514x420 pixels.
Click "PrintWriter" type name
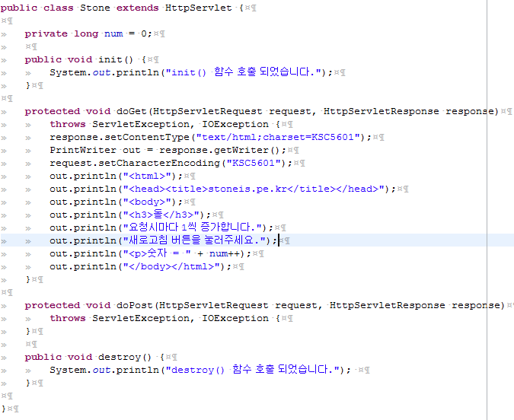83,150
